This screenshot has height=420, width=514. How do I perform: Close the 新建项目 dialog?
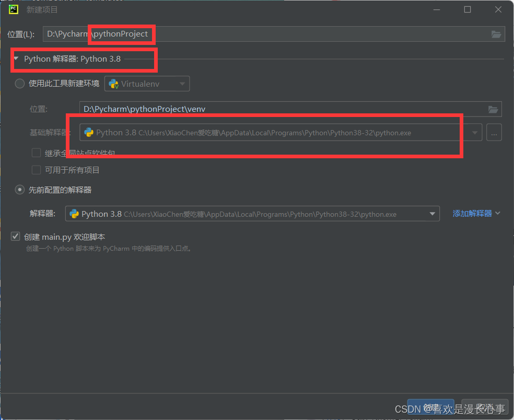click(498, 9)
